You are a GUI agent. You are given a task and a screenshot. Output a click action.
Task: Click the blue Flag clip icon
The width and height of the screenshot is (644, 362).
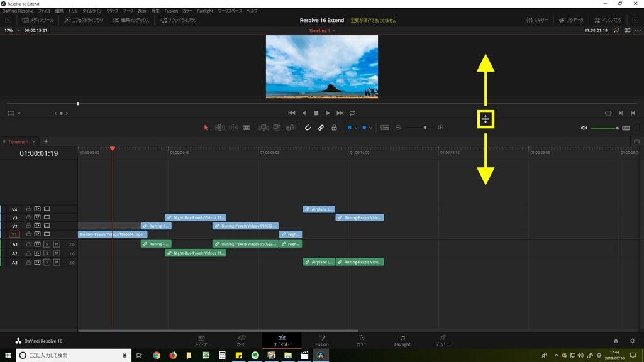(x=350, y=128)
